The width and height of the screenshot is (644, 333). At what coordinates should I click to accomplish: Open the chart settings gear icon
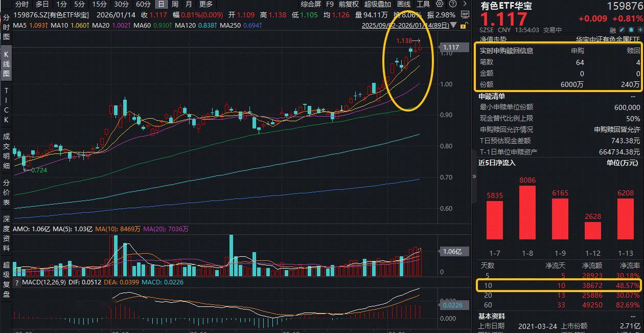click(440, 4)
